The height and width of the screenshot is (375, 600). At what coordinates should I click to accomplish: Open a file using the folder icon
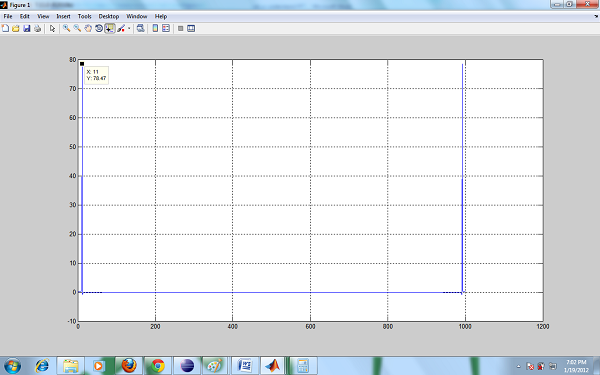click(x=16, y=28)
